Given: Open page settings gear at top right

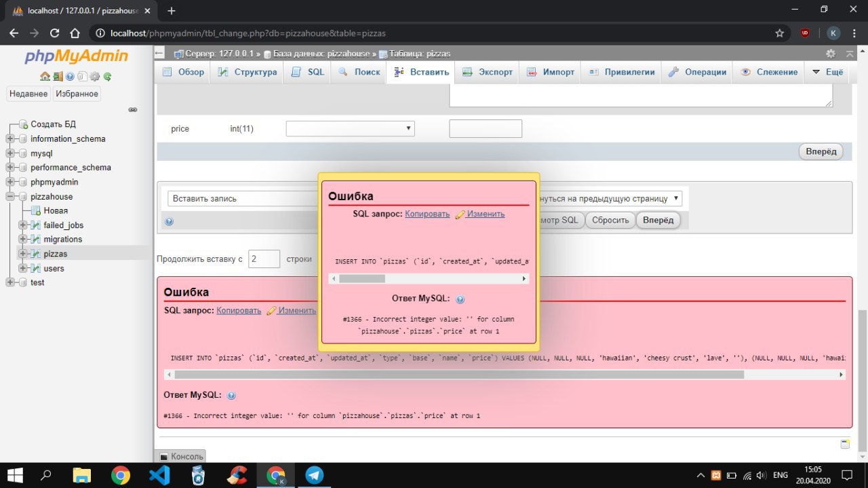Looking at the screenshot, I should [831, 54].
